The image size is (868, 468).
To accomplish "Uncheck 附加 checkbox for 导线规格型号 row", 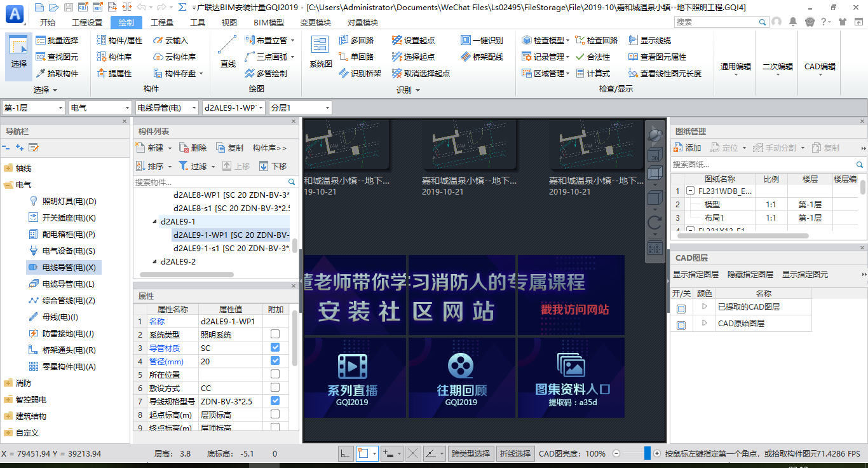I will point(275,401).
